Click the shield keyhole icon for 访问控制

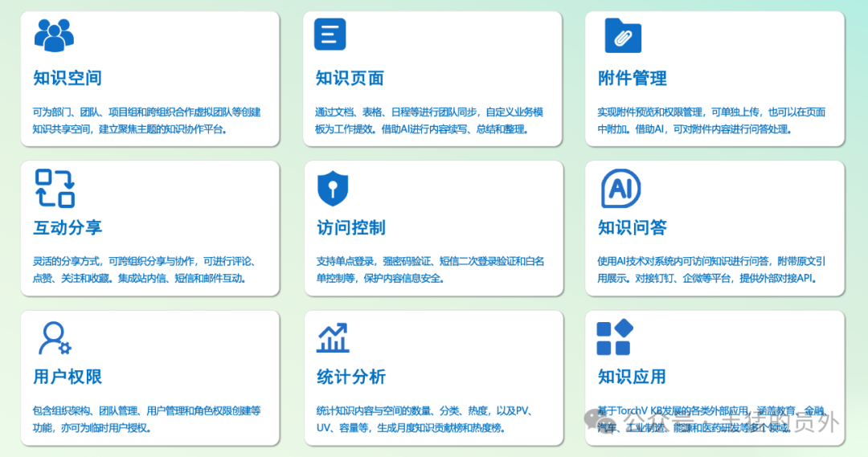click(333, 188)
